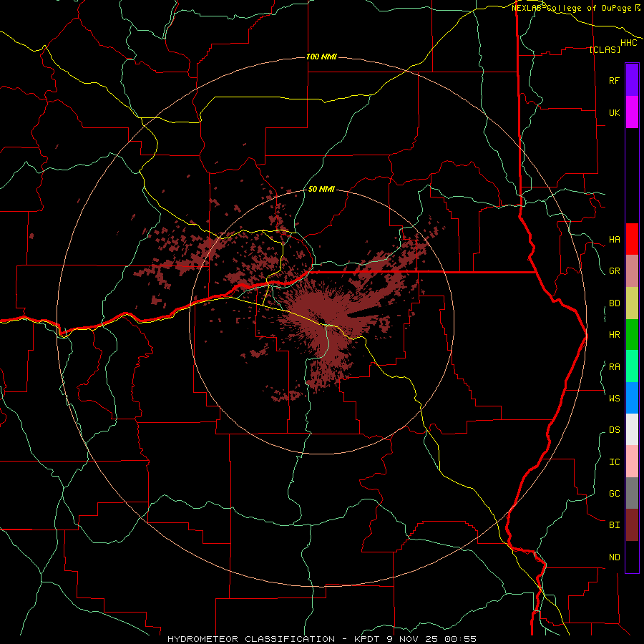
Task: Click the GC legend label
Action: point(614,494)
